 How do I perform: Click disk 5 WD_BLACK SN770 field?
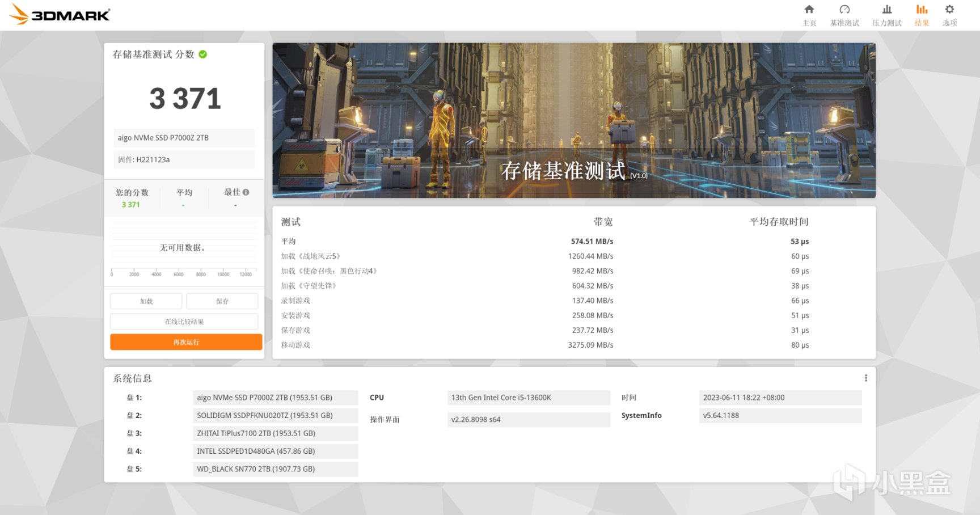pyautogui.click(x=276, y=469)
